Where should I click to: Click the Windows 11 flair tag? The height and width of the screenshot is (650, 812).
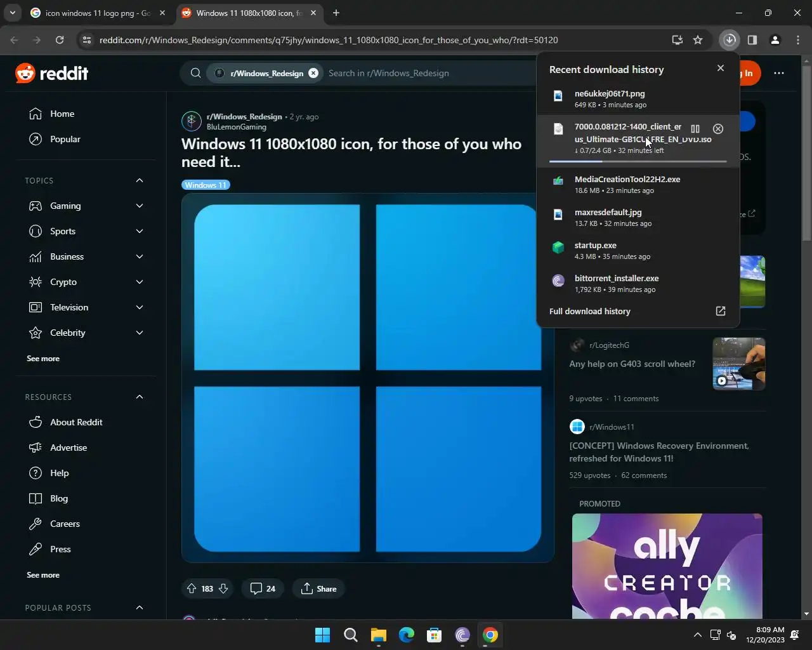pos(206,185)
